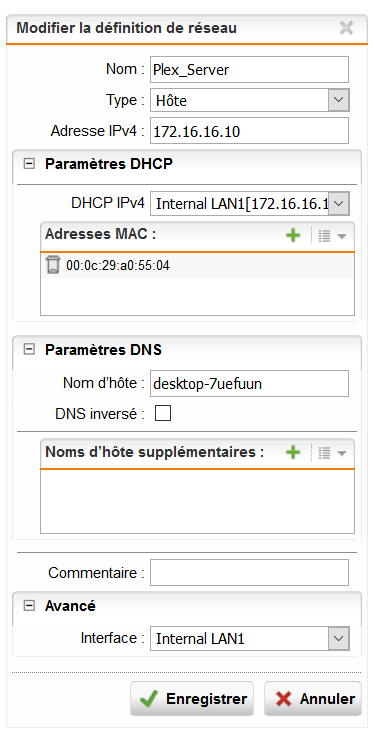This screenshot has width=373, height=730.
Task: Add a new MAC address with plus icon
Action: click(293, 236)
